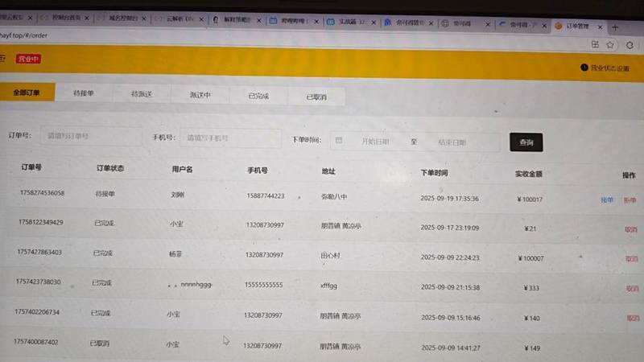Switch to the 实战篇 browser tab

point(352,22)
